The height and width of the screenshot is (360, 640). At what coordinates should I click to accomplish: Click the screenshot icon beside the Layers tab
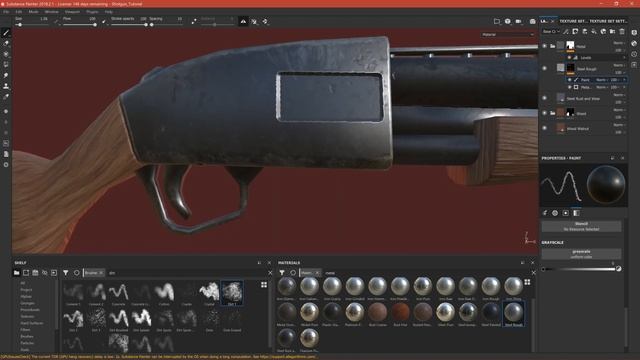tap(532, 21)
